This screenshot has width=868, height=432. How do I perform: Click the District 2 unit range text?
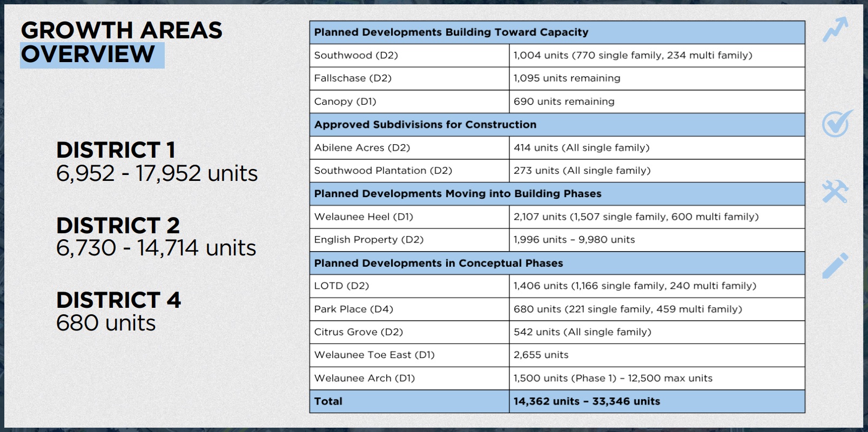156,248
